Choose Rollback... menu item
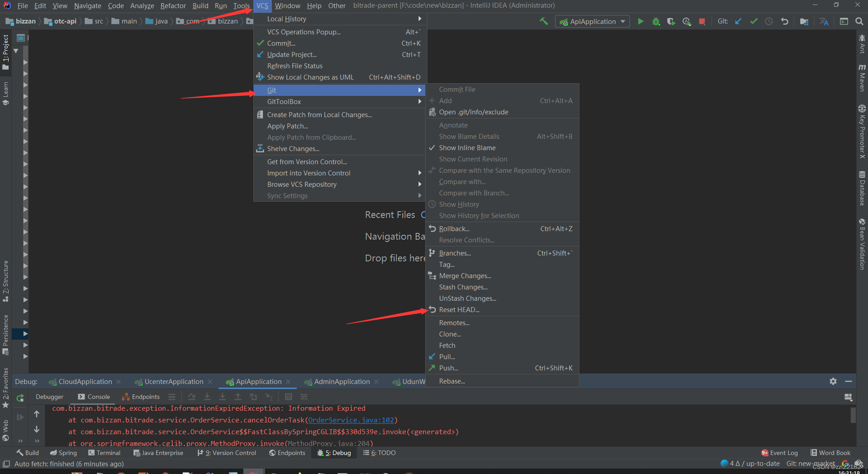This screenshot has height=474, width=868. 502,229
